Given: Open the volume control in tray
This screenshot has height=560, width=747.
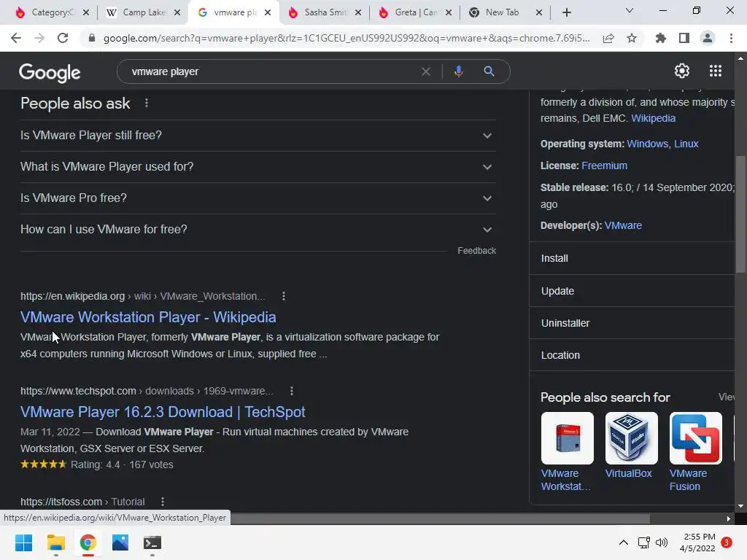Looking at the screenshot, I should pos(662,542).
